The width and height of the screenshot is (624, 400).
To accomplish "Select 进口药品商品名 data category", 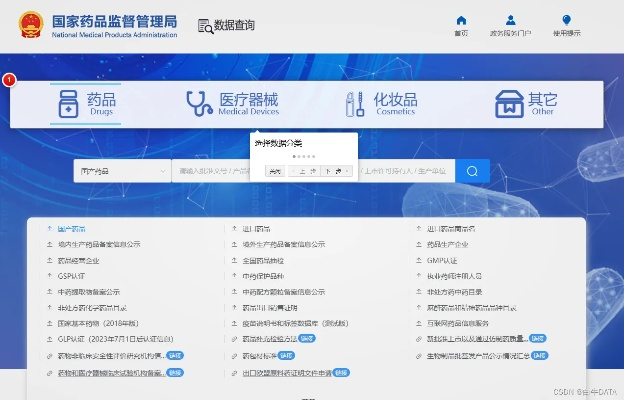I will [x=451, y=229].
